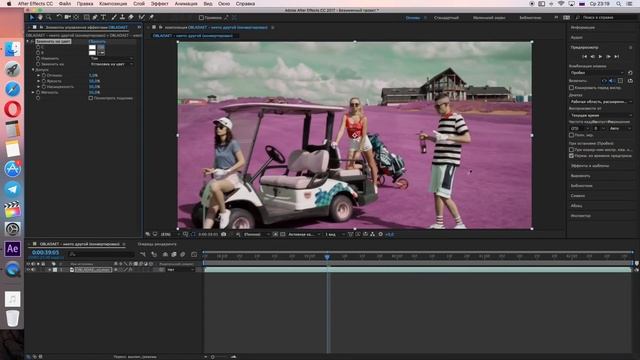Toggle 'If caching, play cached frames' checkbox
The width and height of the screenshot is (640, 360).
coord(571,149)
